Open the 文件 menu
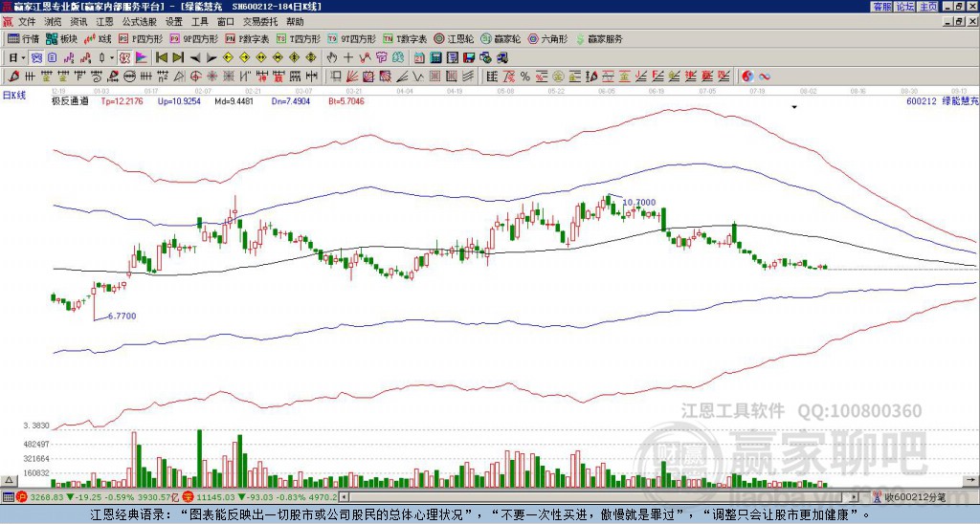This screenshot has height=524, width=980. click(x=27, y=22)
